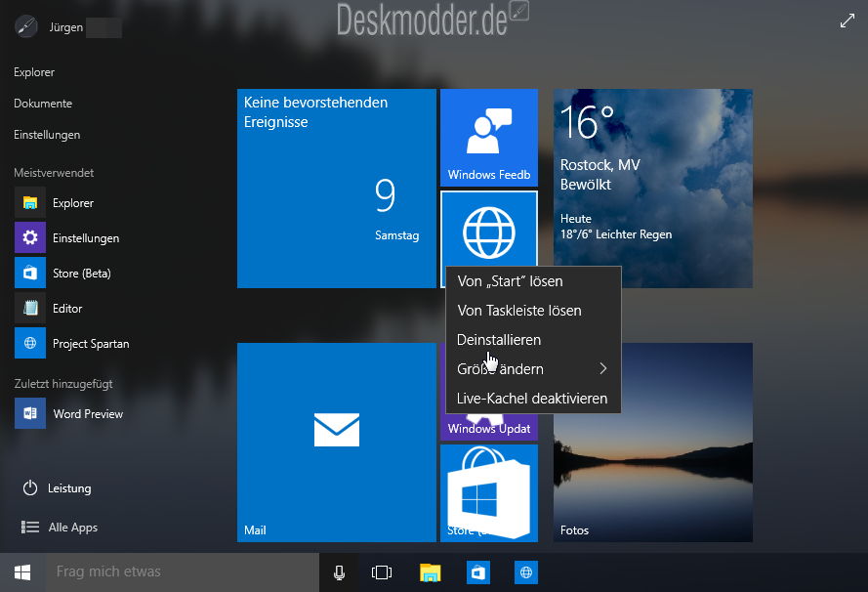
Task: Click into the "Frag mich etwas" search box
Action: pos(183,572)
